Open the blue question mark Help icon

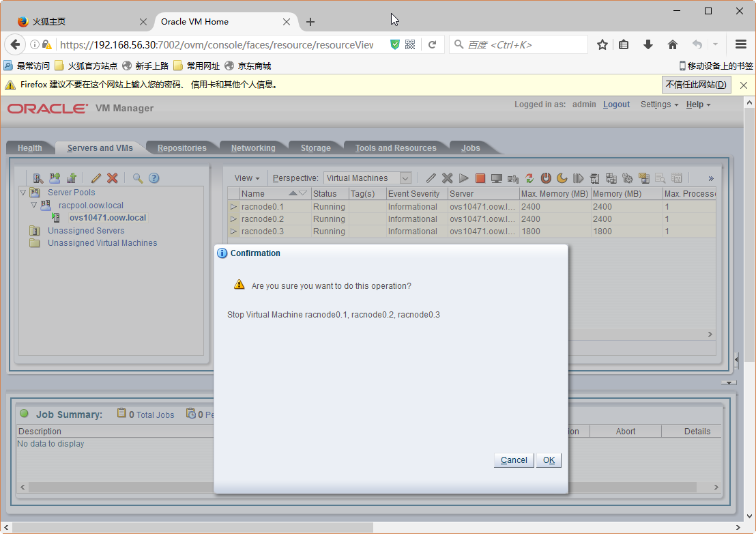tap(154, 178)
